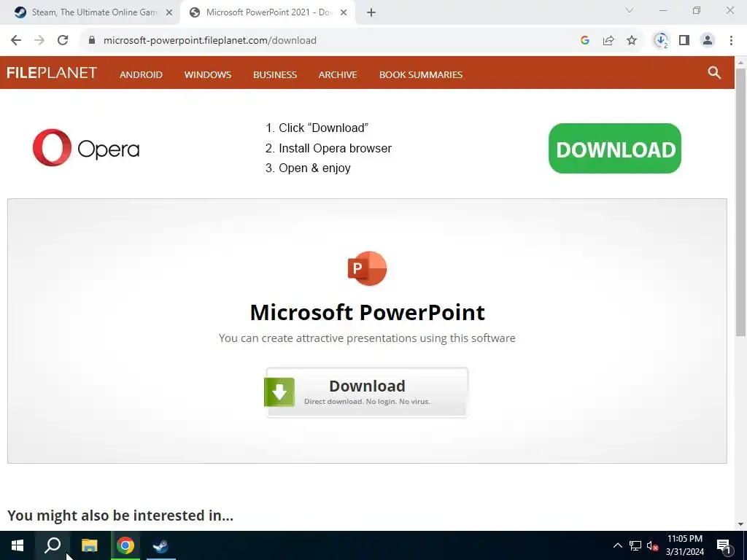Click the page vertical scrollbar thumb
747x560 pixels.
(740, 203)
